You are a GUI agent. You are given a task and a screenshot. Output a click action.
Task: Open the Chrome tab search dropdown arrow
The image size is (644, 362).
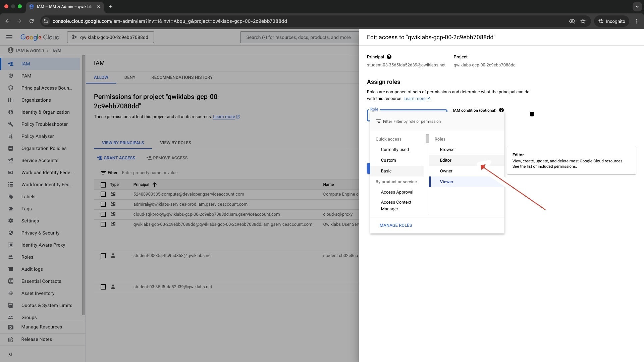[637, 6]
